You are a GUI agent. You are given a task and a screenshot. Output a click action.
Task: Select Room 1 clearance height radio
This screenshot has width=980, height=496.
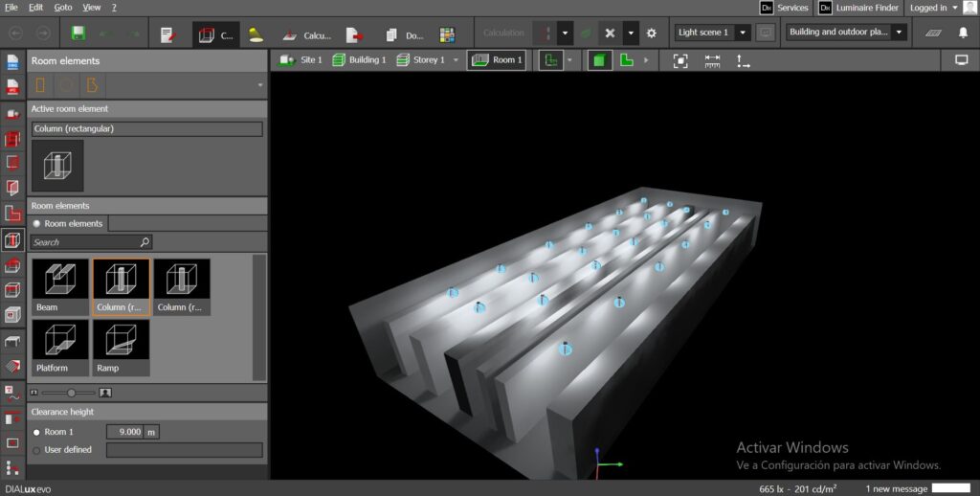[37, 433]
